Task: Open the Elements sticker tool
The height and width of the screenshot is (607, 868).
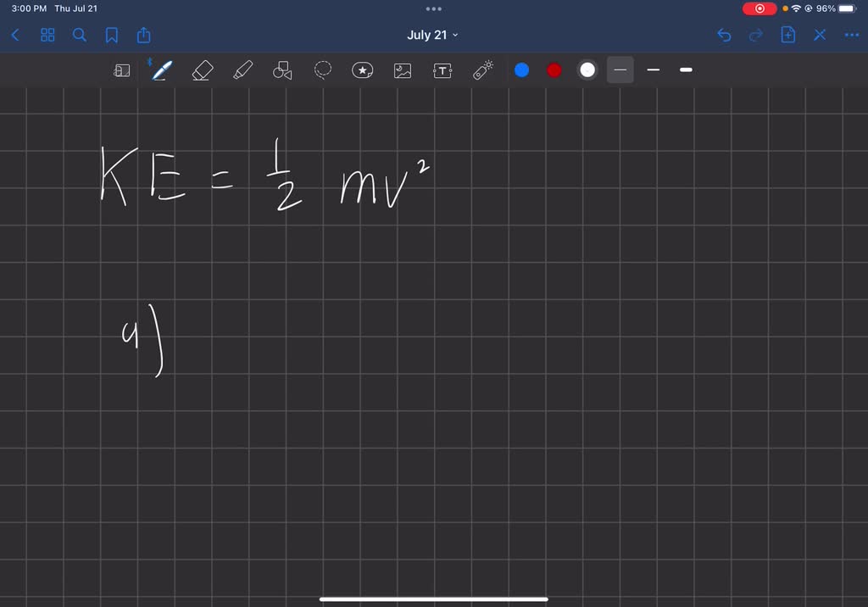Action: pos(363,70)
